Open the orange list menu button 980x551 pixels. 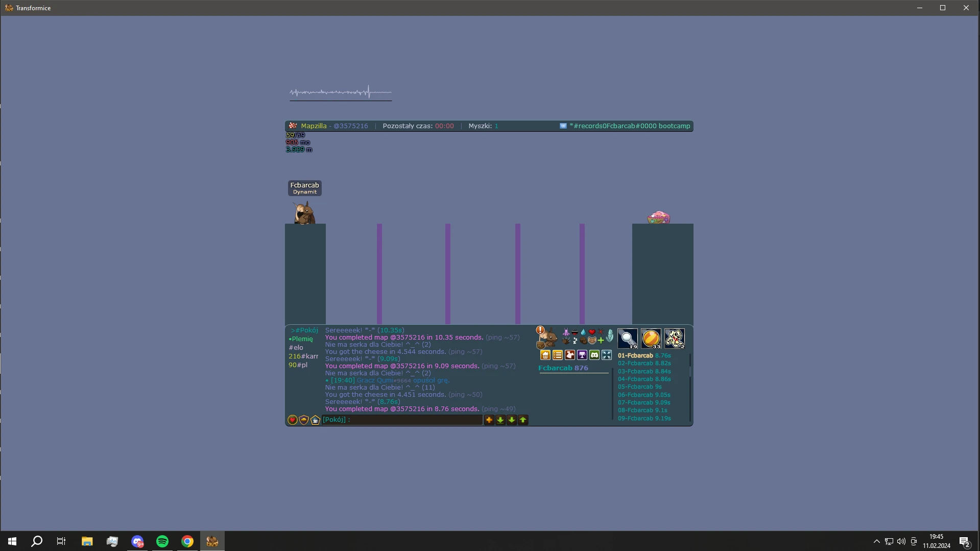(x=558, y=355)
